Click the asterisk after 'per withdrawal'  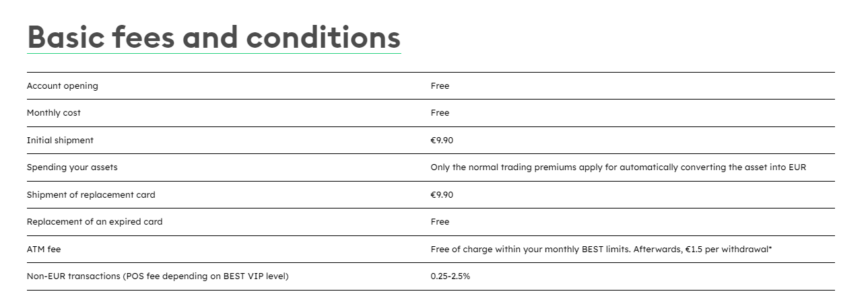(x=770, y=249)
